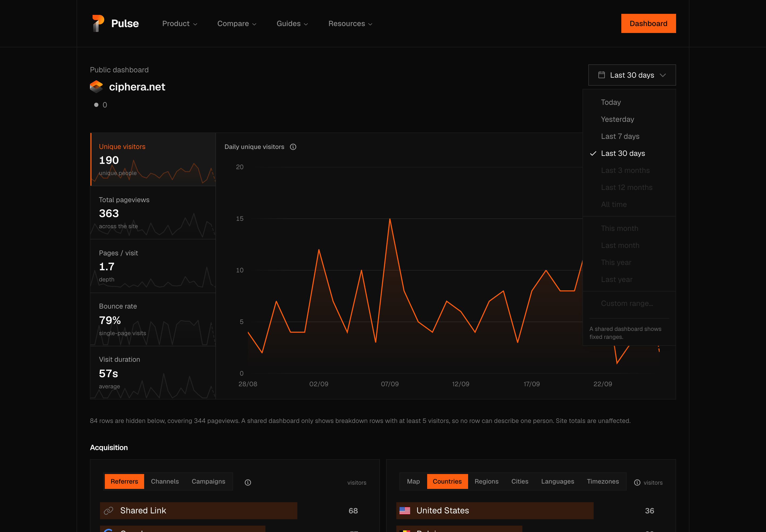
Task: Pick Last 7 days range option
Action: [629, 136]
